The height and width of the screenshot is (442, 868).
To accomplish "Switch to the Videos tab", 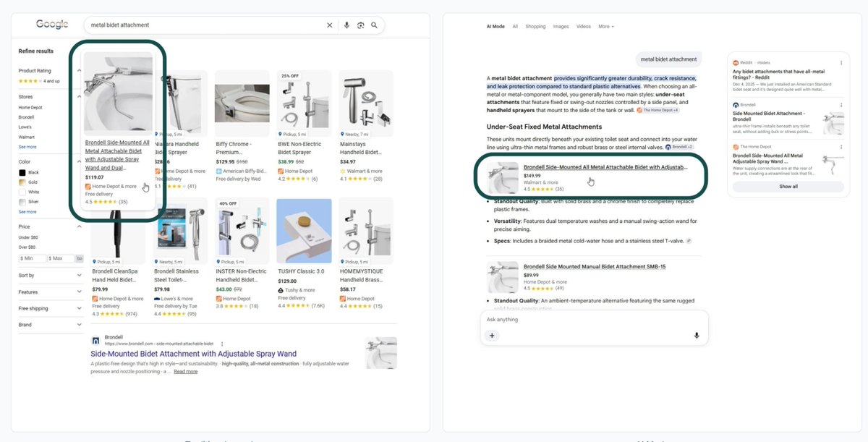I will point(583,27).
